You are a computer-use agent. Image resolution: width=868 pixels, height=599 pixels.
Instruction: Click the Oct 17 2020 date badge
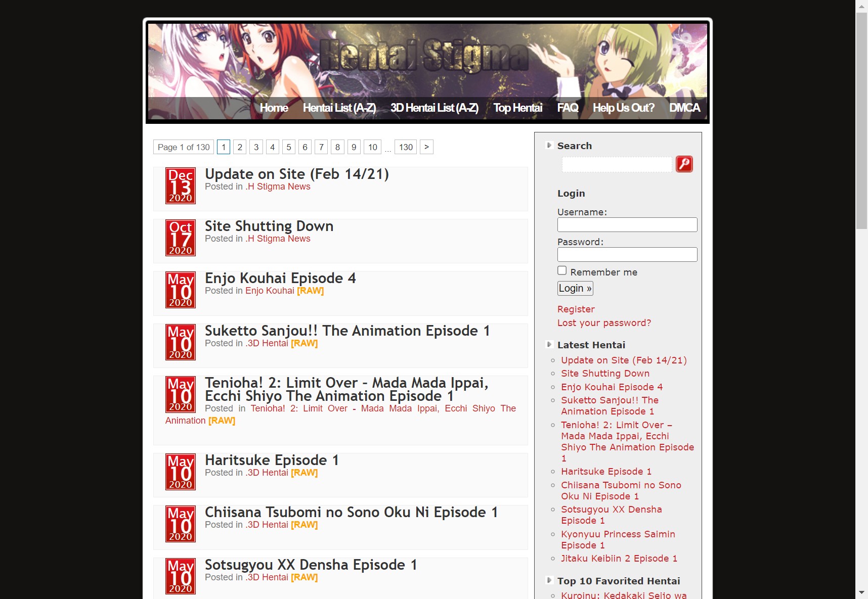pos(181,238)
